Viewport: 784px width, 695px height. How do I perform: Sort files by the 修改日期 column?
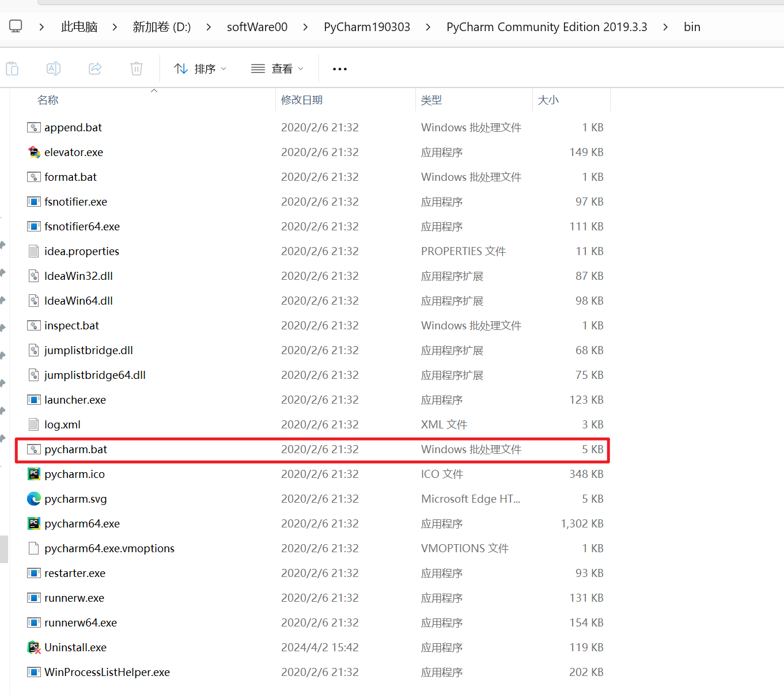(302, 99)
